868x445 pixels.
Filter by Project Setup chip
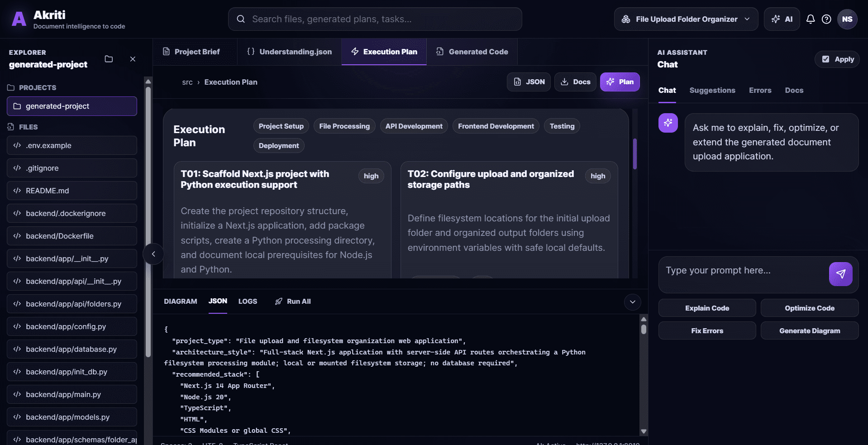(281, 126)
